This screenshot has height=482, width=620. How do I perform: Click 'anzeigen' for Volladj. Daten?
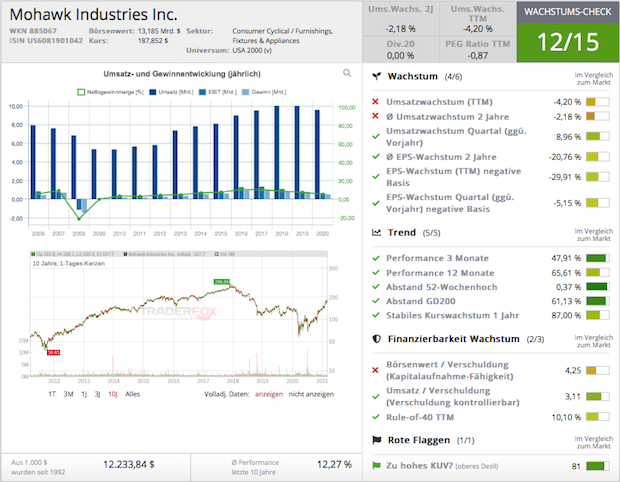(269, 394)
